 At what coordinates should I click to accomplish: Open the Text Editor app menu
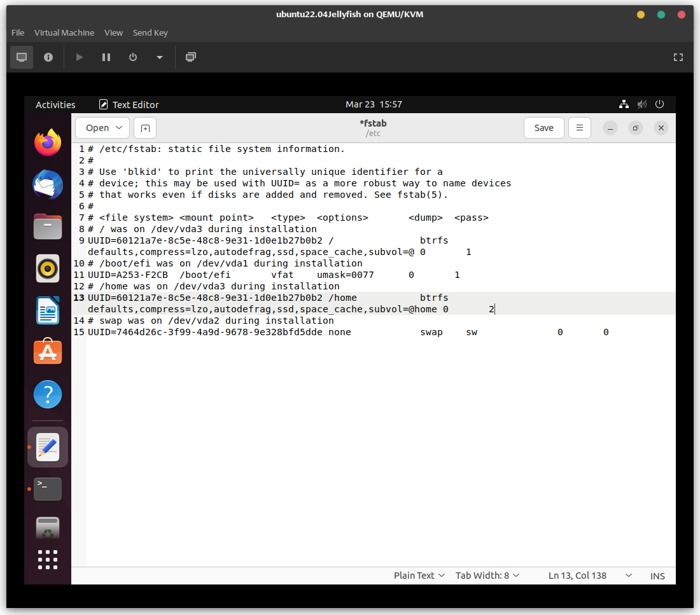pyautogui.click(x=129, y=104)
